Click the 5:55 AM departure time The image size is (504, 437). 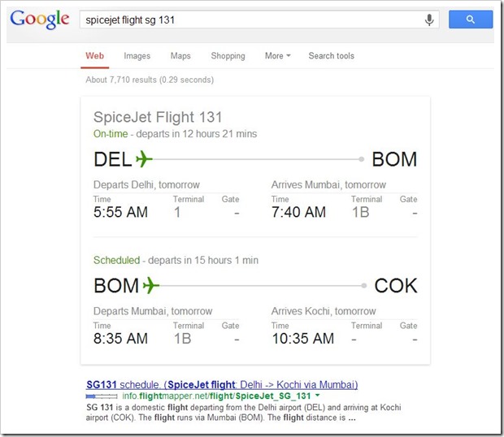click(121, 212)
